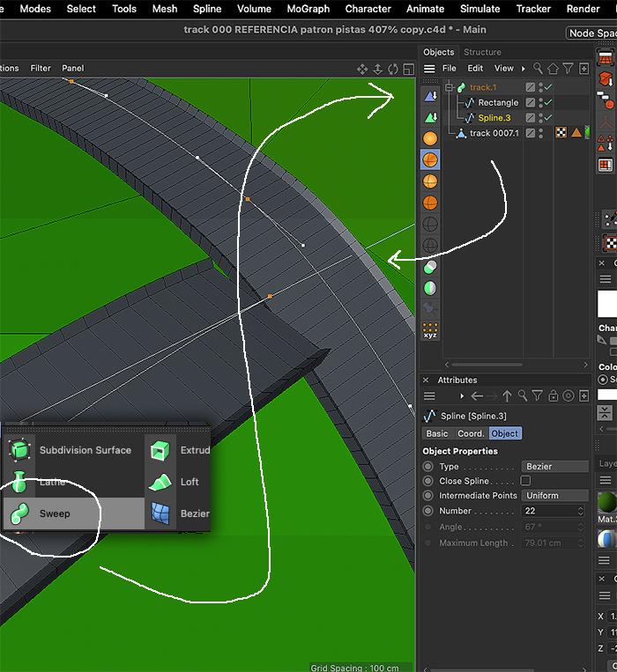Viewport: 617px width, 672px height.
Task: Toggle keyframe circle next to Type
Action: click(427, 466)
